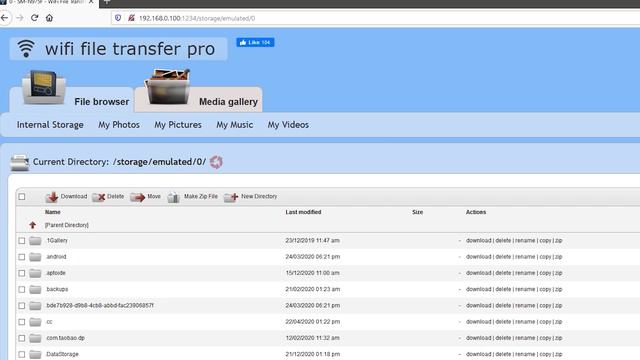
Task: Click the Size column header
Action: click(x=418, y=212)
